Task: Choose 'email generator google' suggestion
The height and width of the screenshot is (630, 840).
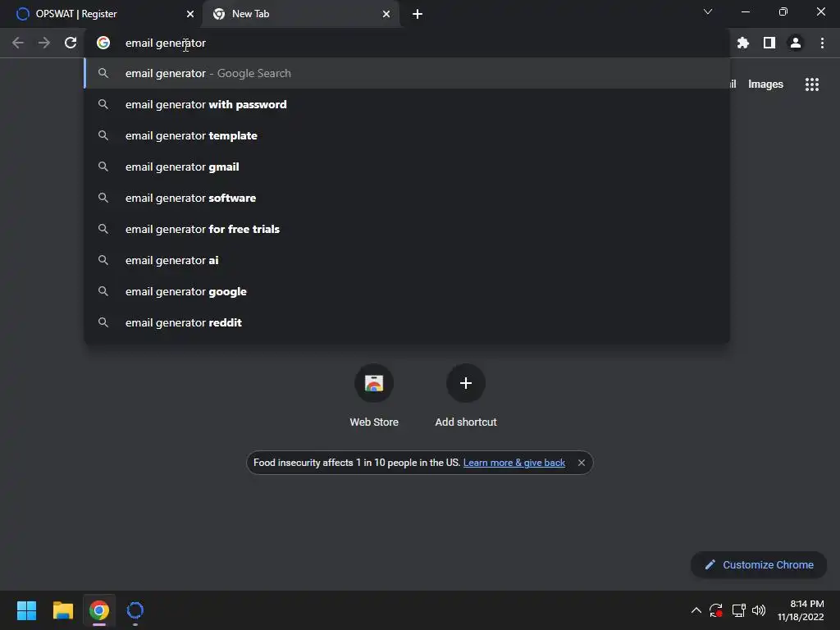Action: click(407, 291)
